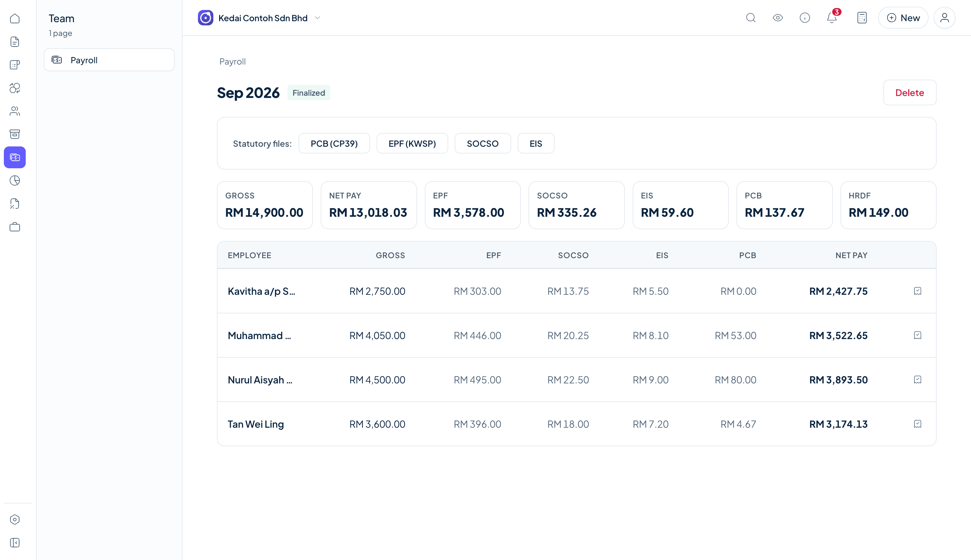Screen dimensions: 971x560
Task: Open the calculator icon in header
Action: (x=862, y=18)
